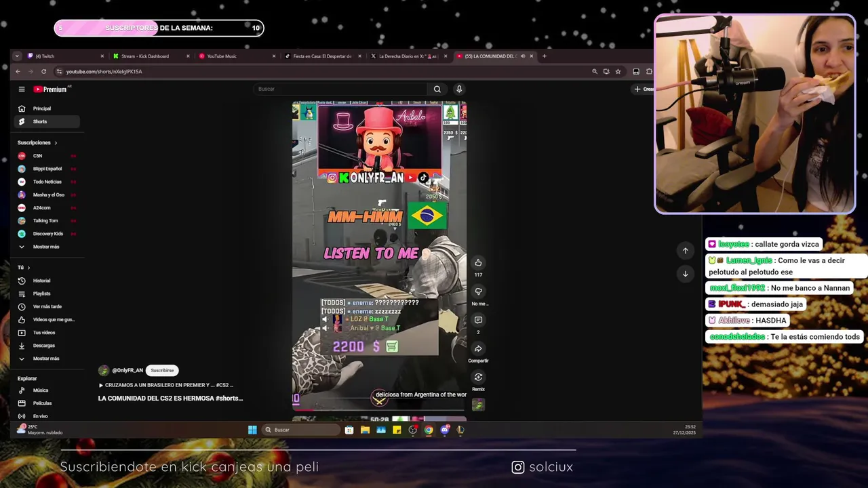Like the short with thumbs up
Screen dimensions: 868x488
coord(478,263)
